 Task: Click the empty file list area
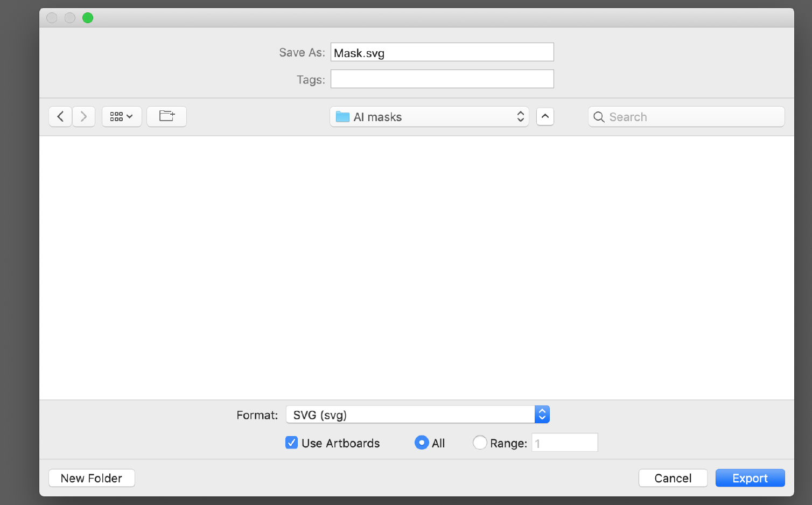point(416,267)
